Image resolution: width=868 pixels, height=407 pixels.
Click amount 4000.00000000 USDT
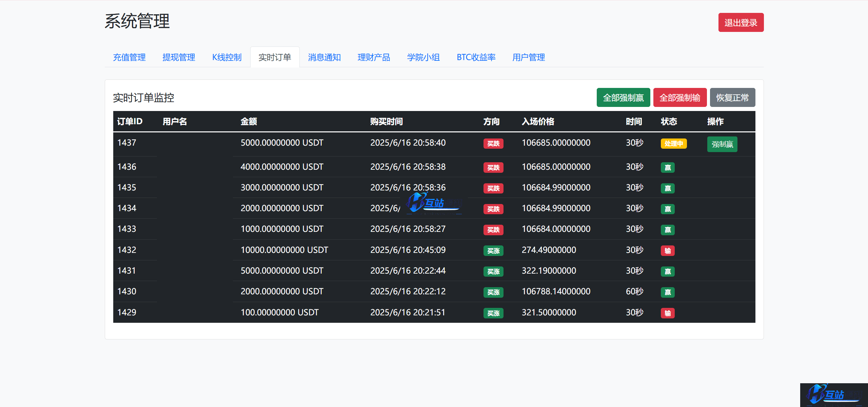[x=282, y=167]
